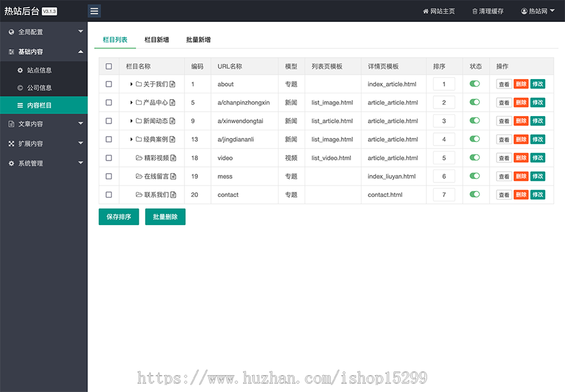Click the home icon for 网站主页
Image resolution: width=565 pixels, height=392 pixels.
click(x=426, y=11)
